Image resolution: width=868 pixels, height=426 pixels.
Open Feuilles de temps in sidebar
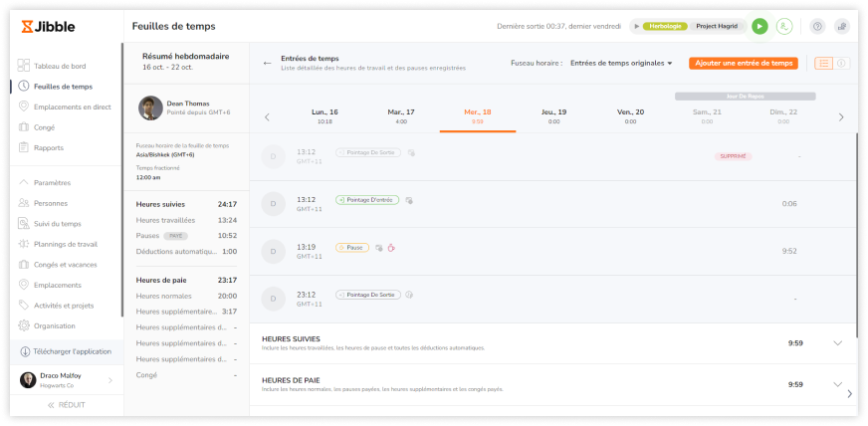pyautogui.click(x=63, y=87)
